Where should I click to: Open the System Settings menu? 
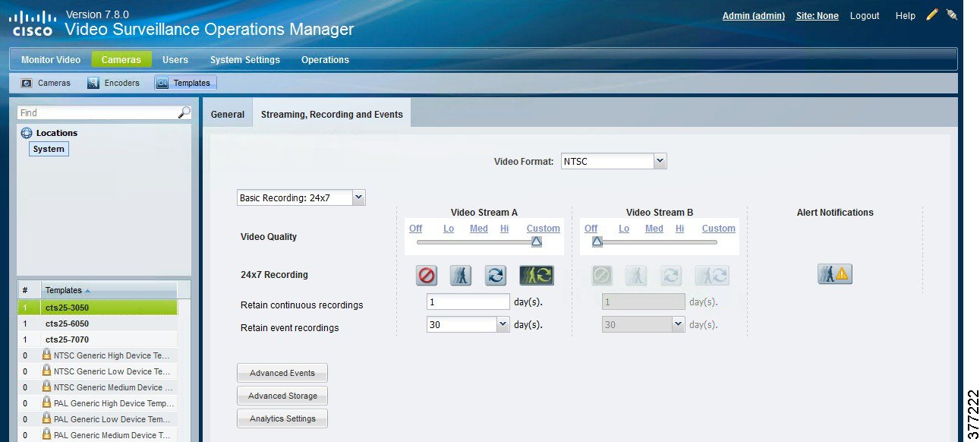(x=244, y=60)
